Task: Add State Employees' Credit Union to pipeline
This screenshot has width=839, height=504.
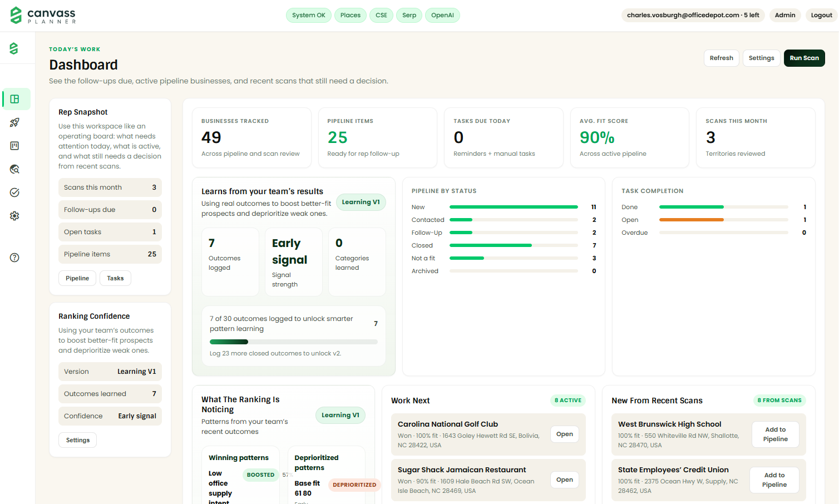Action: (774, 480)
